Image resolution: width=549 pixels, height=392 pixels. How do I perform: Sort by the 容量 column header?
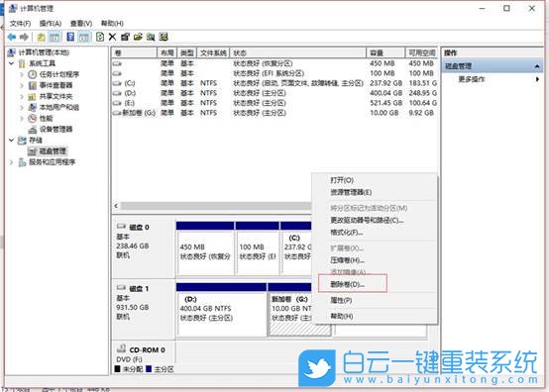(385, 52)
